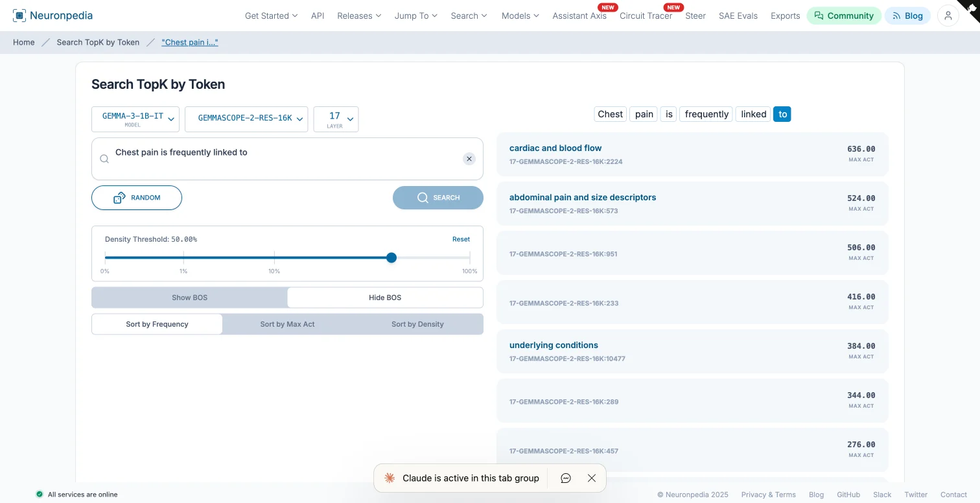
Task: Open the Circuit Tracer menu item
Action: (x=646, y=16)
